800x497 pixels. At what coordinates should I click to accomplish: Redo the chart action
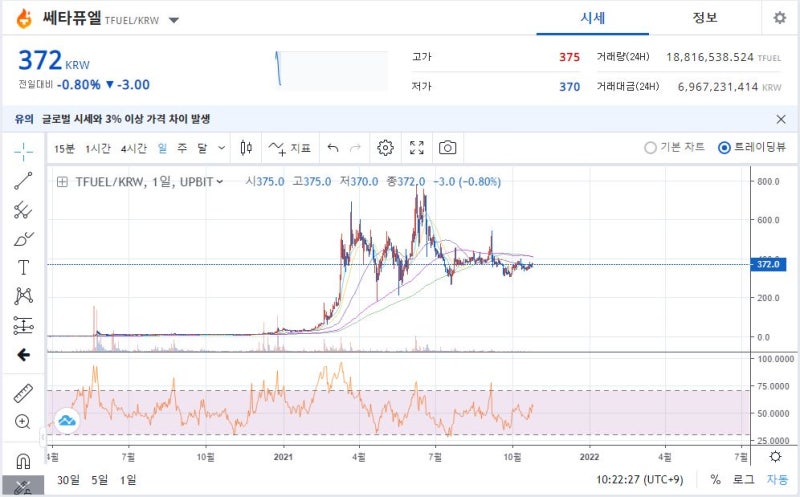pyautogui.click(x=355, y=148)
